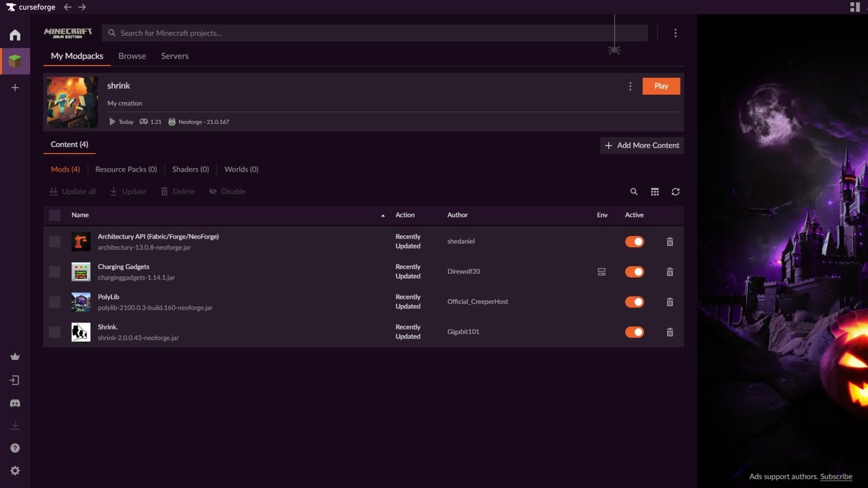868x488 pixels.
Task: Tick the select-all checkbox in header
Action: tap(55, 215)
